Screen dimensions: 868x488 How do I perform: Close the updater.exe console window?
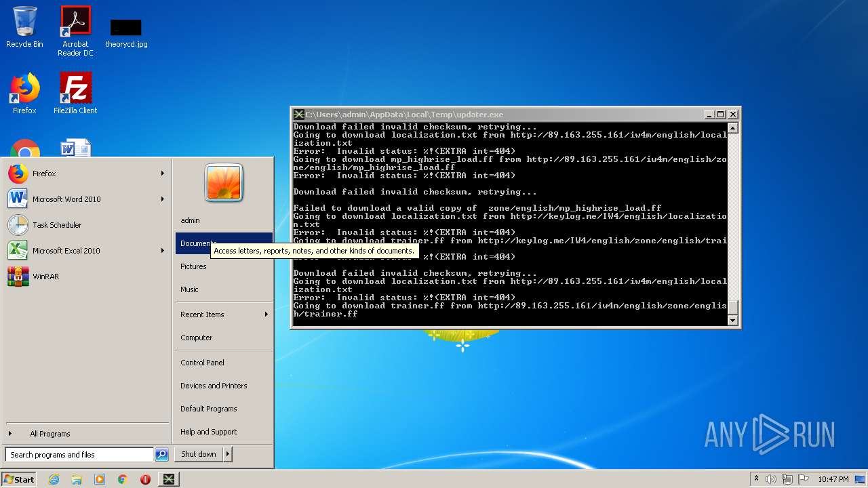(x=732, y=115)
